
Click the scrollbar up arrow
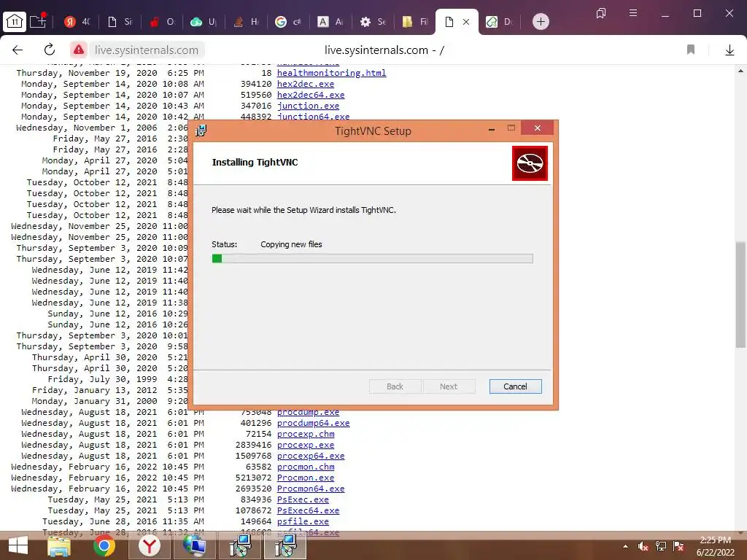pos(740,71)
